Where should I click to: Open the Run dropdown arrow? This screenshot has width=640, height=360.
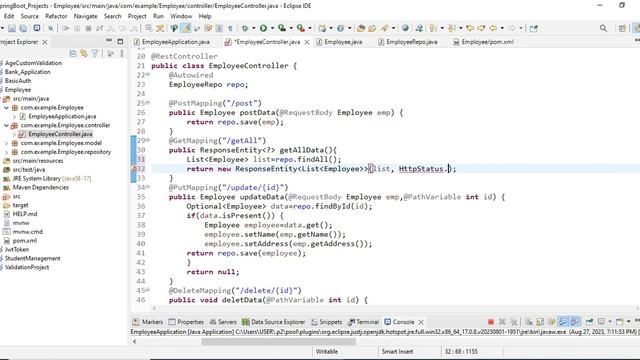[272, 28]
